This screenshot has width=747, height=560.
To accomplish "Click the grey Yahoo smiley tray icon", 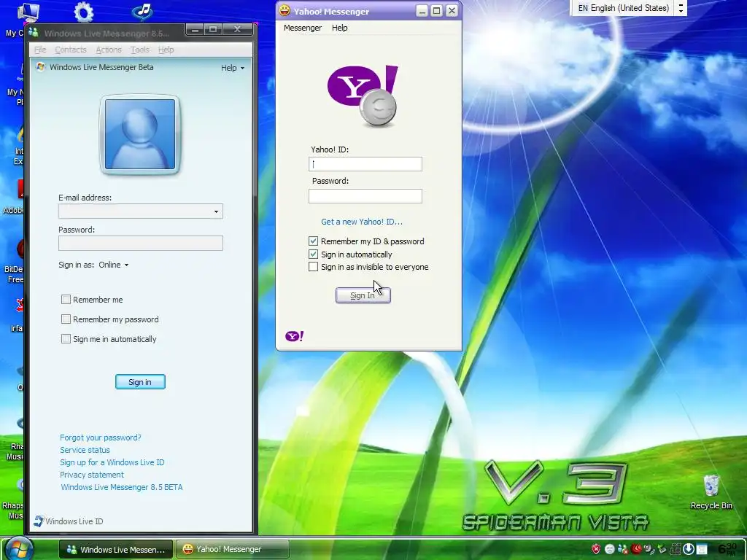I will (x=609, y=549).
